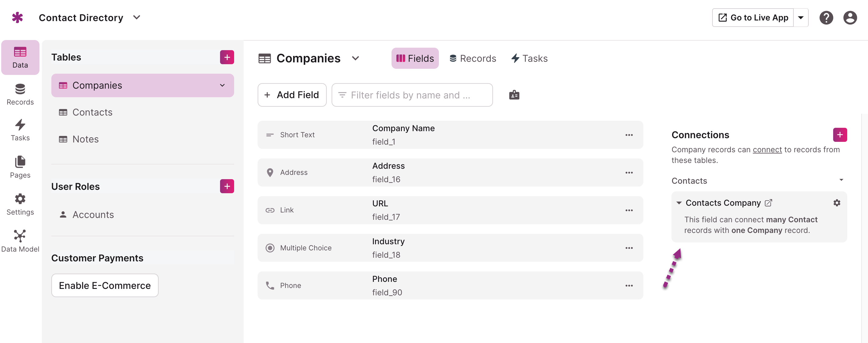Switch to the Records tab for Companies
The image size is (868, 343).
tap(473, 58)
